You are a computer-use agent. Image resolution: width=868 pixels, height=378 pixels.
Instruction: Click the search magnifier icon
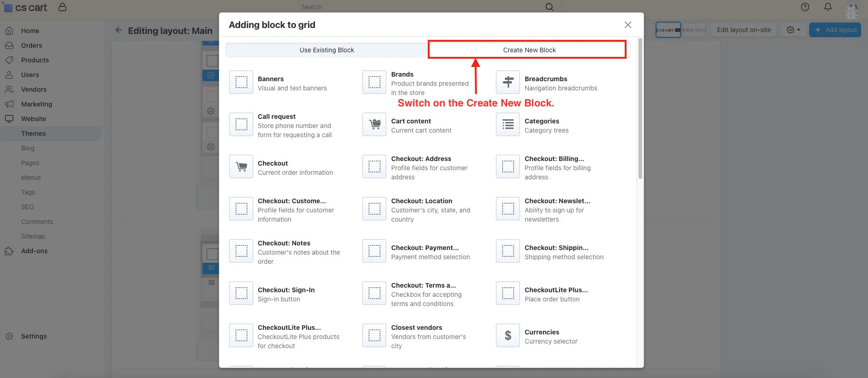click(549, 7)
